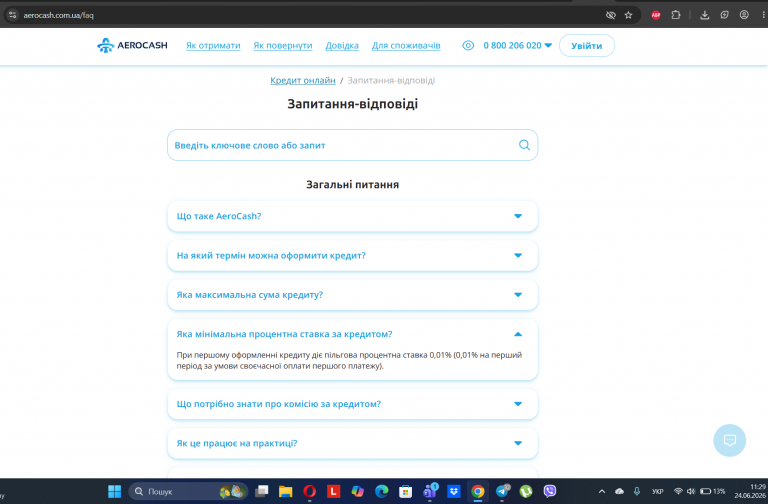This screenshot has width=768, height=504.
Task: Click the site info icon in address bar
Action: pos(13,15)
